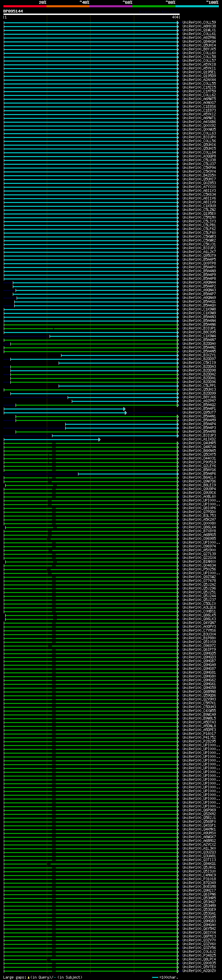Image resolution: width=222 pixels, height=980 pixels.
Task: Select the UniRef100_A6MWT5 label
Action: [199, 99]
